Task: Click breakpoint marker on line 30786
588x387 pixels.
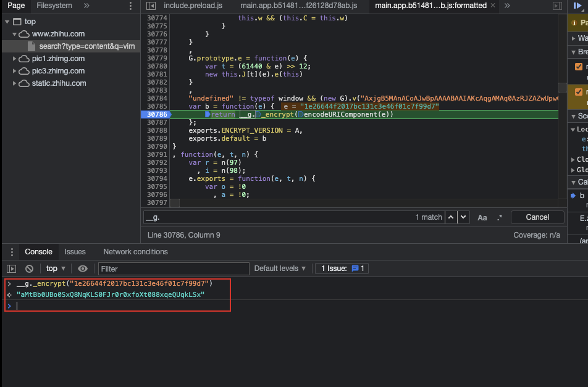Action: click(156, 114)
